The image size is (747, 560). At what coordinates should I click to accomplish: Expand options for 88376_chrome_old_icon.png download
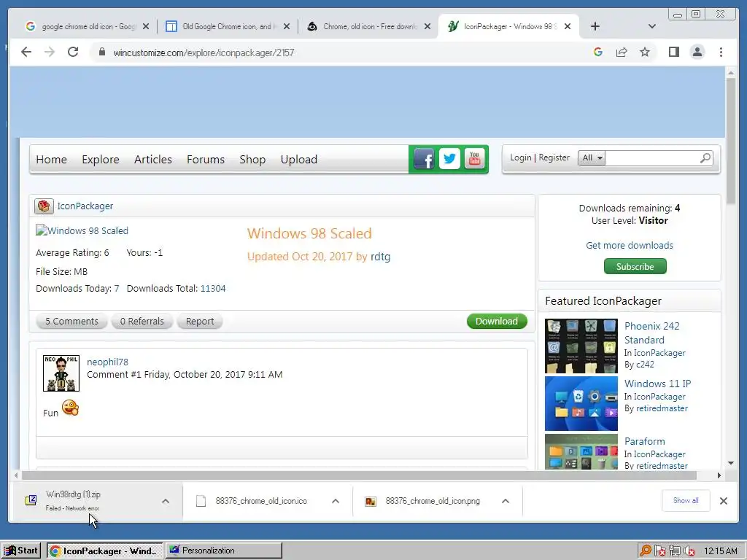tap(506, 501)
